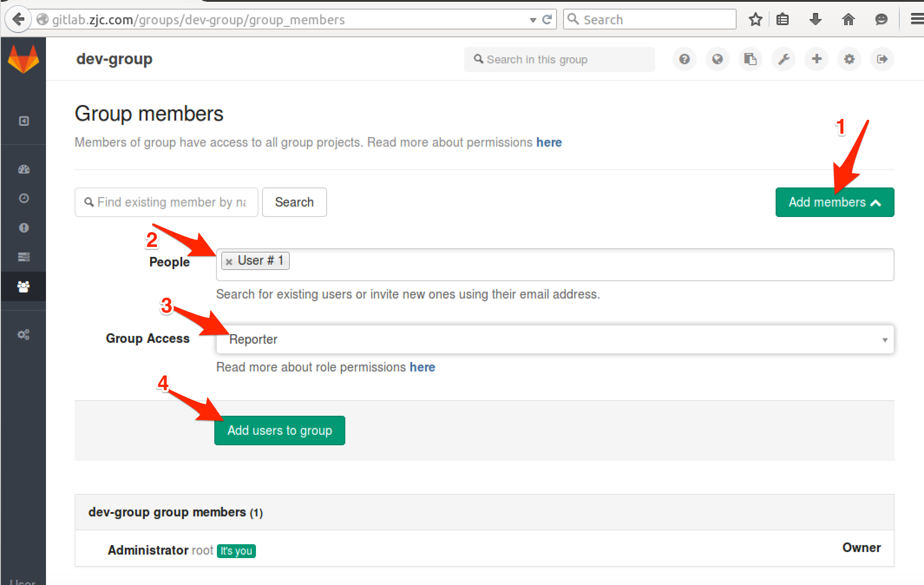This screenshot has width=924, height=585.
Task: Remove User #1 from People field
Action: point(229,260)
